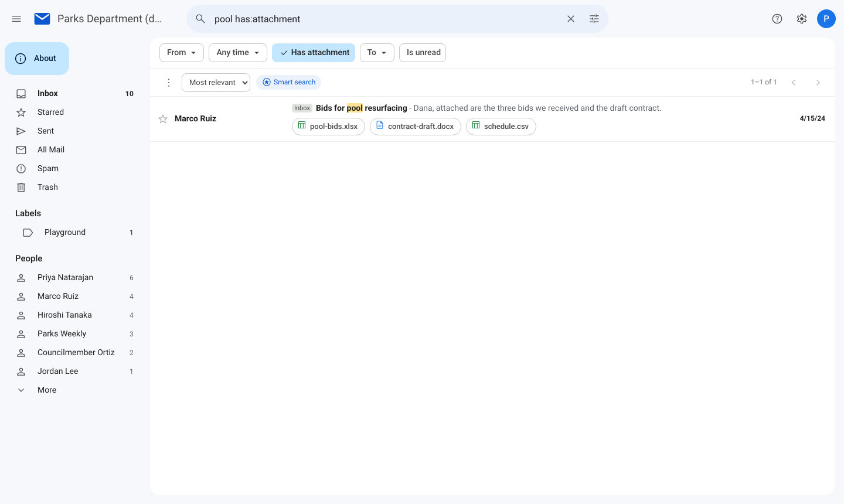Star the Marco Ruiz email
The height and width of the screenshot is (504, 844).
click(x=163, y=119)
